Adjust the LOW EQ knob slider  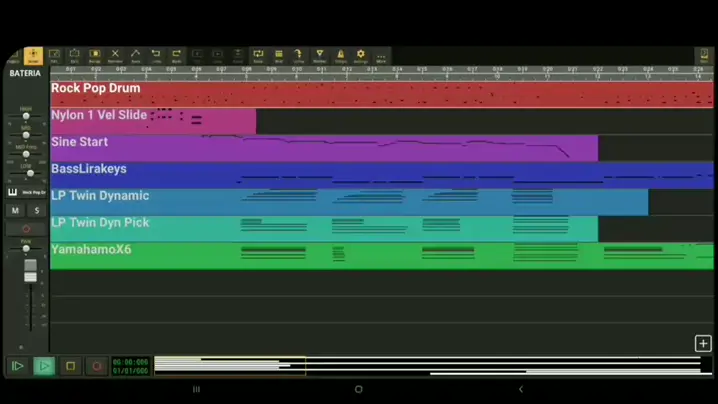[x=30, y=173]
